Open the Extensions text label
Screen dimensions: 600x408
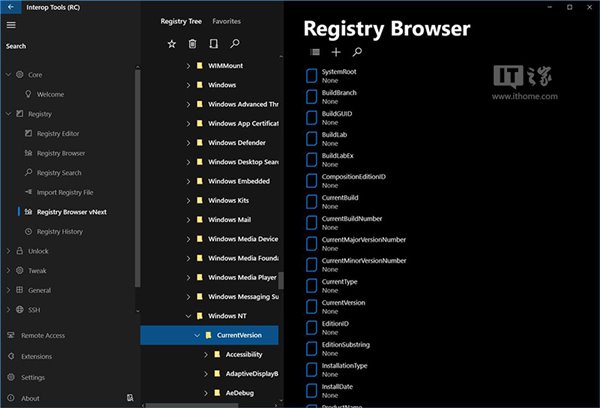coord(36,356)
